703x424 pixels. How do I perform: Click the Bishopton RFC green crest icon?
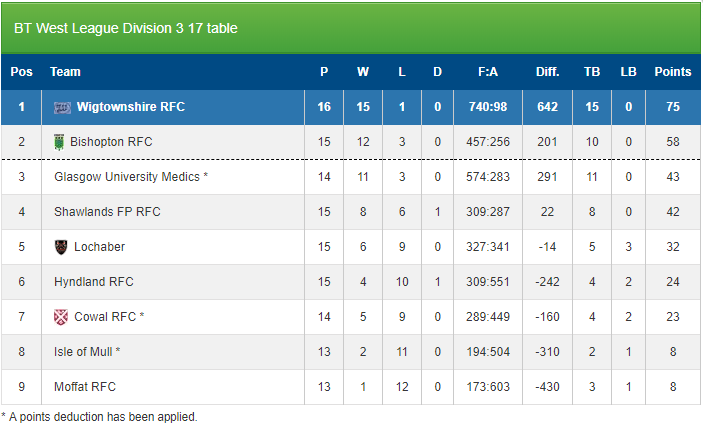59,142
